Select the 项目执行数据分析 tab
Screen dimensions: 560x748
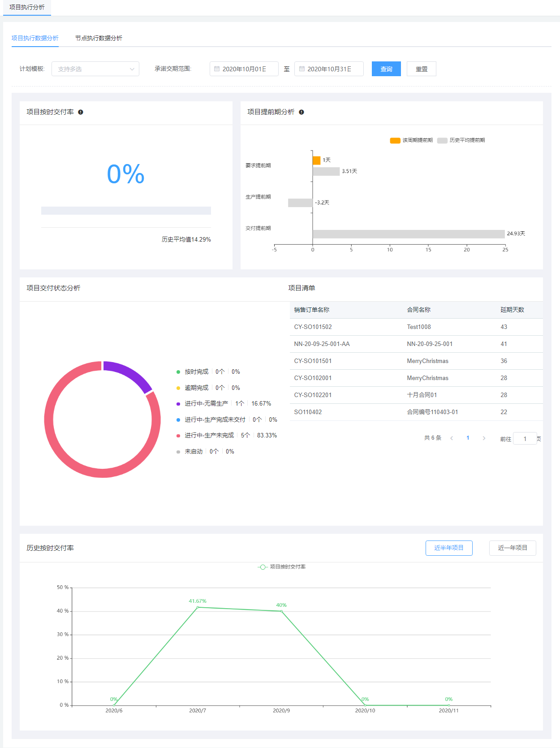(x=35, y=38)
